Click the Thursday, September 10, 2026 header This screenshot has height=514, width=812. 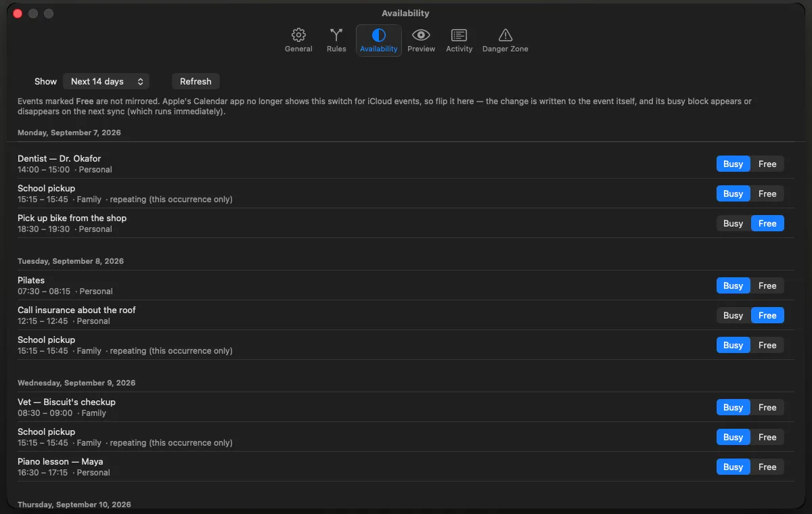pos(74,505)
